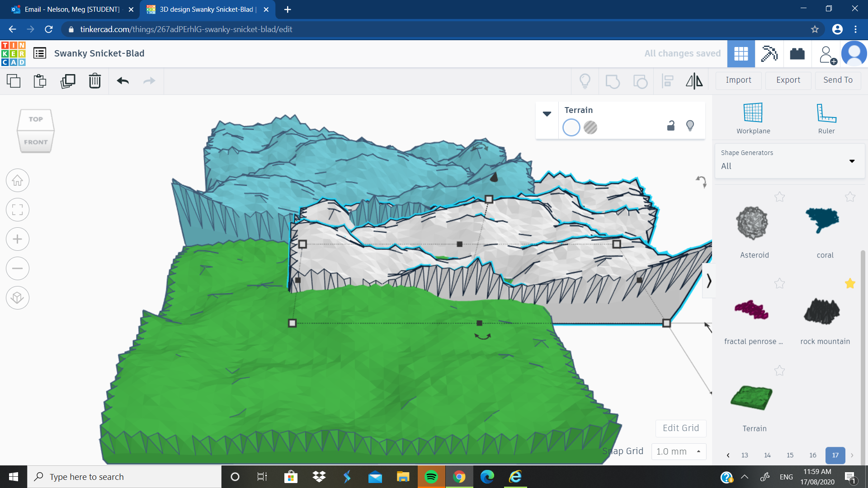Click the Export button
The image size is (868, 488).
pyautogui.click(x=788, y=80)
